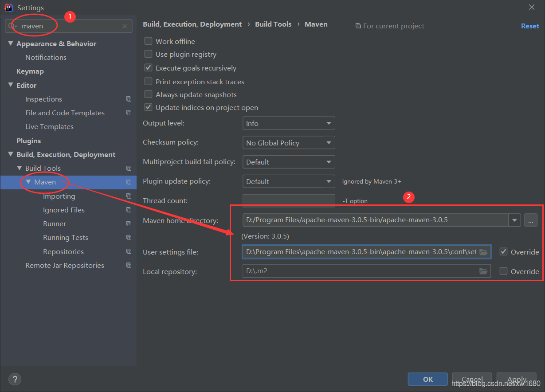The height and width of the screenshot is (392, 545).
Task: Click the Local repository path field
Action: pyautogui.click(x=367, y=271)
